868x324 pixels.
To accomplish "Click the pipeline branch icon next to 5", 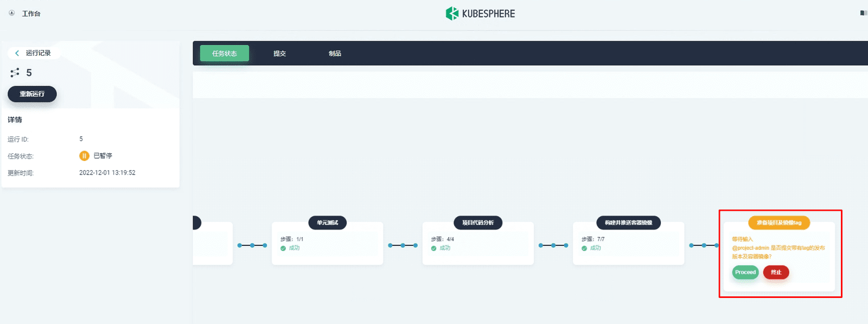I will pyautogui.click(x=15, y=73).
